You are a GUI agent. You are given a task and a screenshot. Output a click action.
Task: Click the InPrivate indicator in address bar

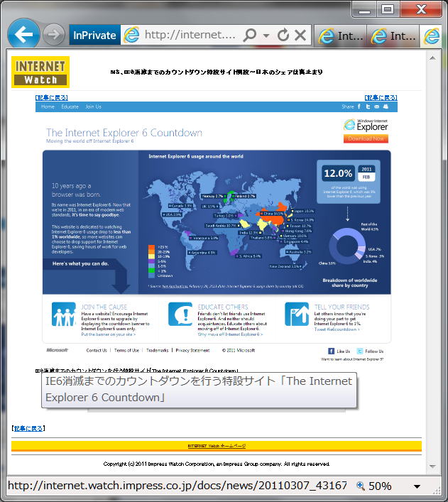94,35
